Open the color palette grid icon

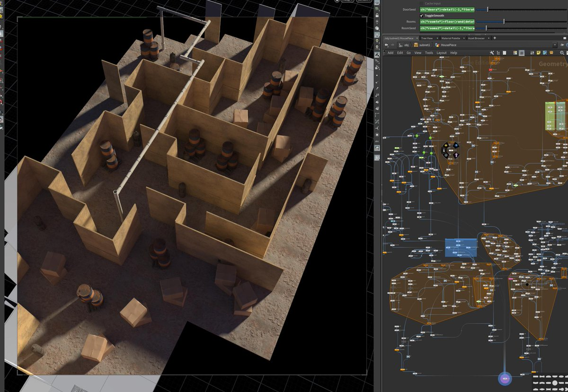coord(515,52)
